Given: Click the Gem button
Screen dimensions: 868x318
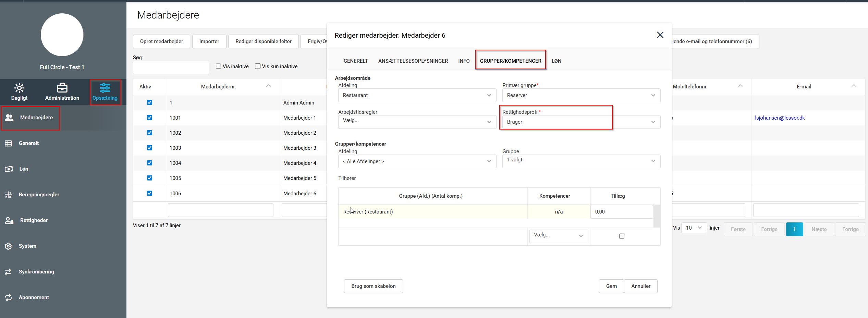Looking at the screenshot, I should coord(611,286).
